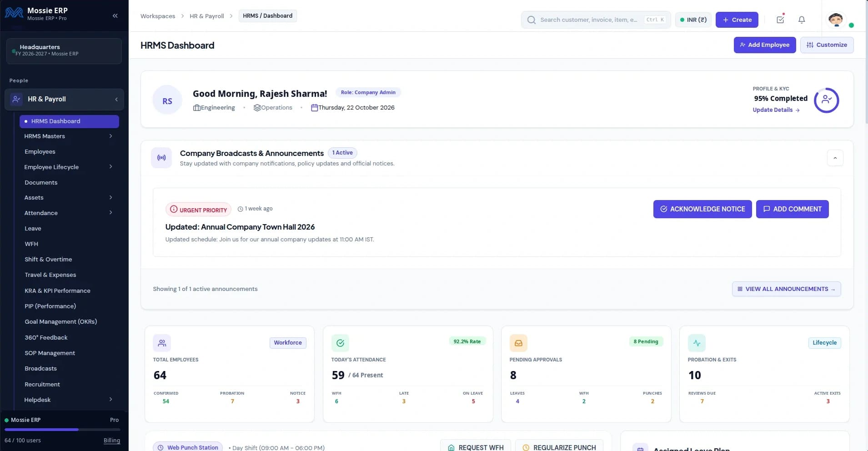
Task: Click the profile completion ring icon
Action: (826, 100)
